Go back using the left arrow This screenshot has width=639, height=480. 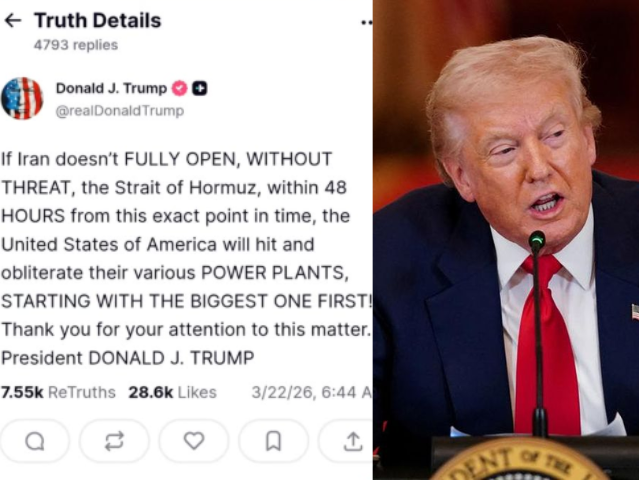pyautogui.click(x=12, y=20)
